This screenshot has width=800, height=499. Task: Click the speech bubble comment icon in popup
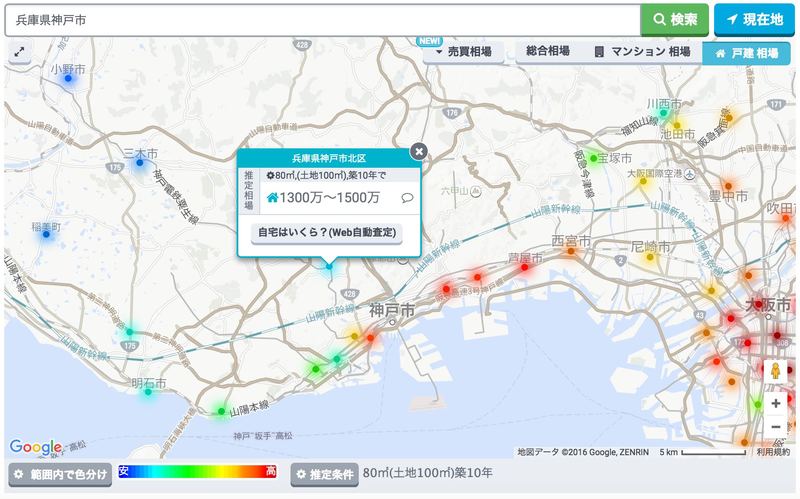(407, 198)
